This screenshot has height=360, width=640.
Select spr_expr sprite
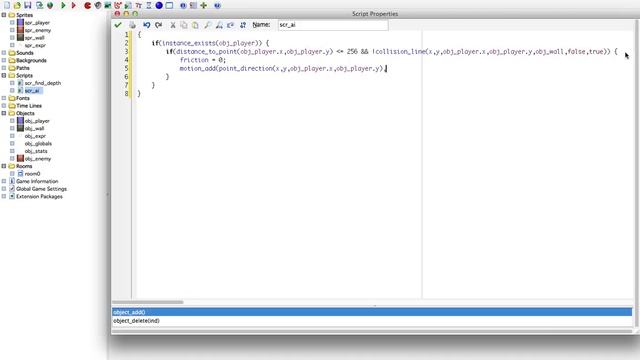point(35,45)
